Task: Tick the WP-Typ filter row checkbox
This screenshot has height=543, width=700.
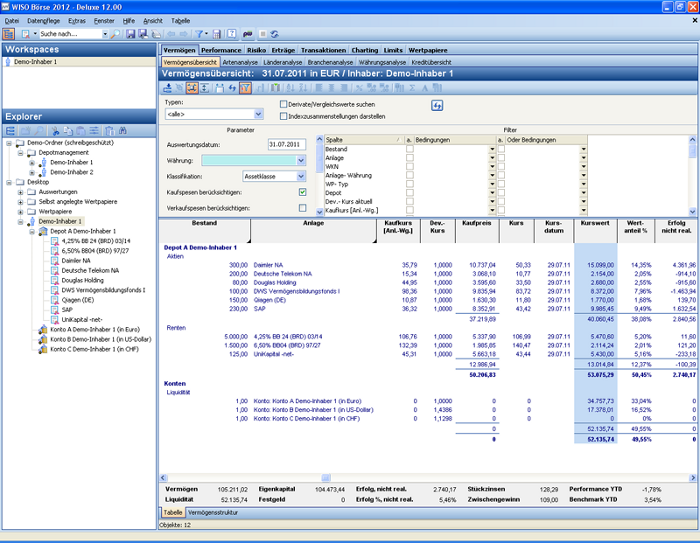Action: pyautogui.click(x=409, y=184)
